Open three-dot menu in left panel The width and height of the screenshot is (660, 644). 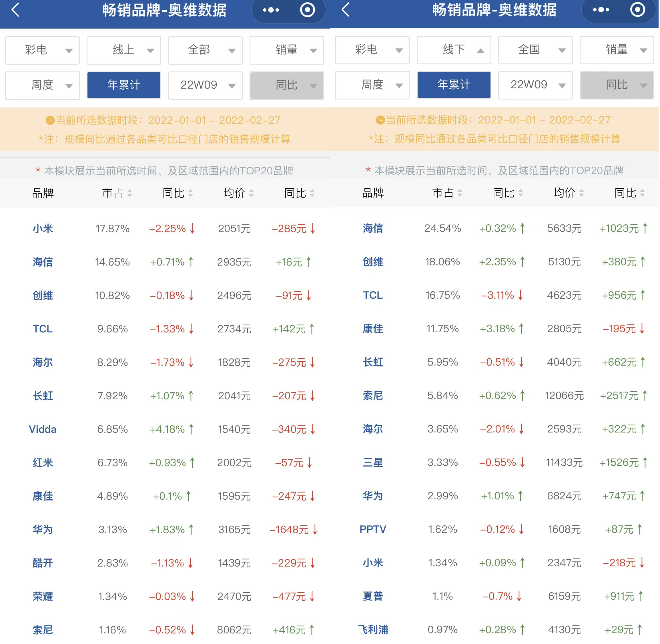click(x=271, y=10)
